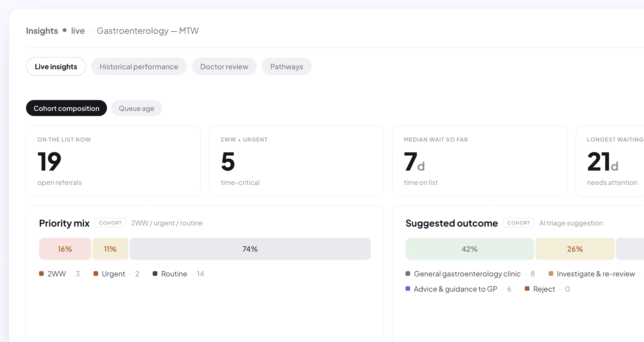This screenshot has width=644, height=342.
Task: Click the 2WW legend swatch
Action: tap(41, 274)
